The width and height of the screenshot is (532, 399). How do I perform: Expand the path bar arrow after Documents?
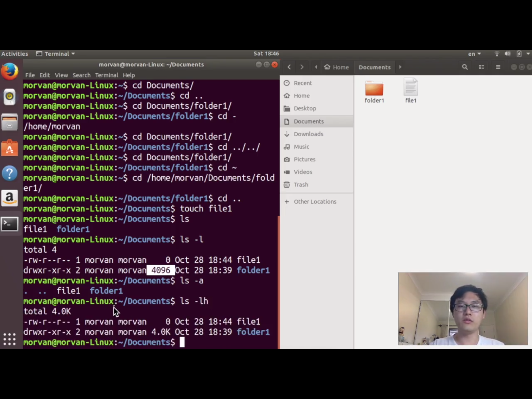[x=400, y=67]
